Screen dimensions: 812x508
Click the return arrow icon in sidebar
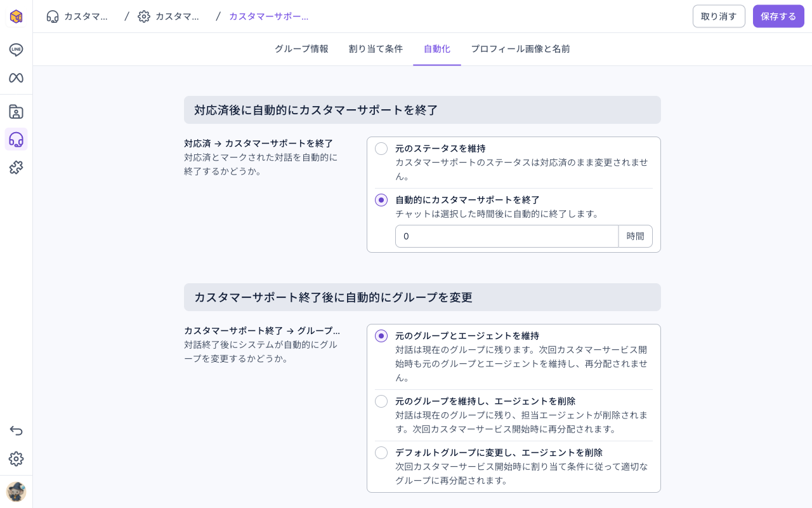click(16, 431)
